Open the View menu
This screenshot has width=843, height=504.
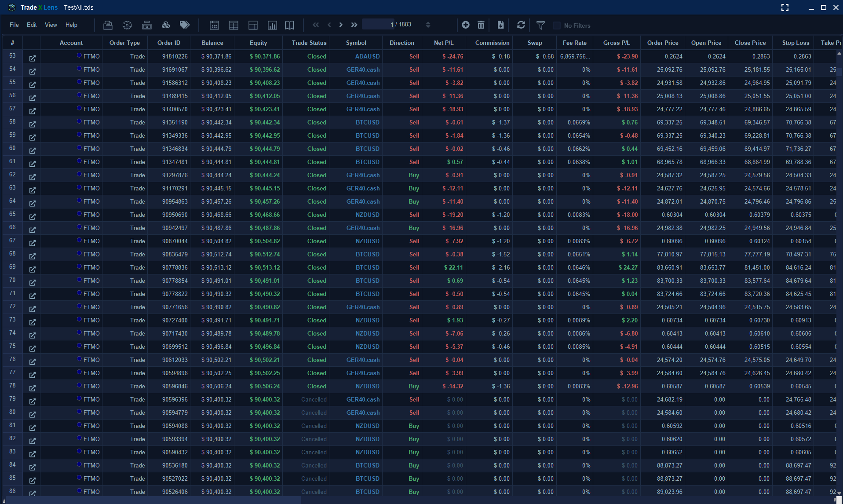coord(51,25)
